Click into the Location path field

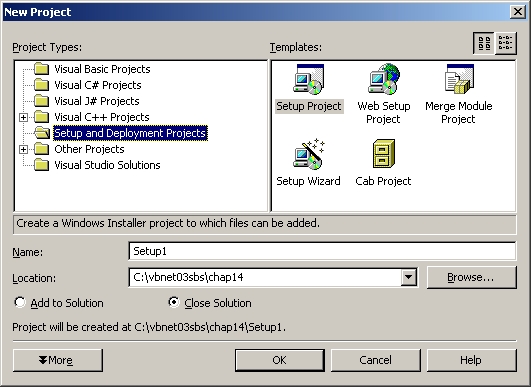coord(265,277)
